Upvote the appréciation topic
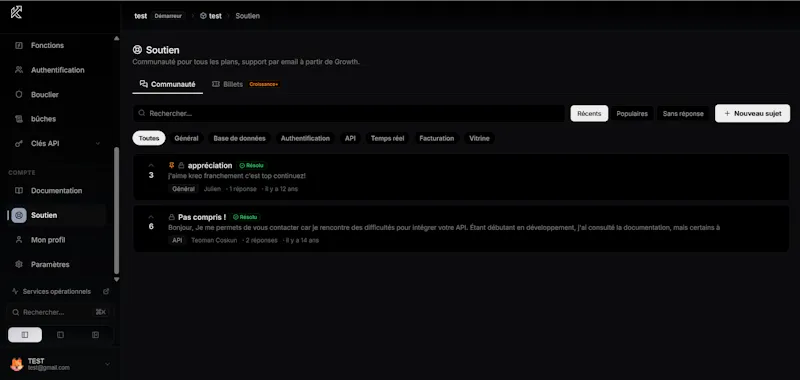 [151, 165]
